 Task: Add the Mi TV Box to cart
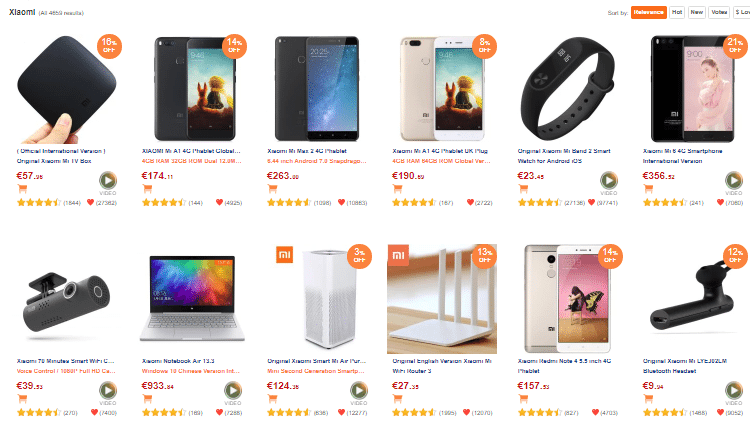coord(22,189)
